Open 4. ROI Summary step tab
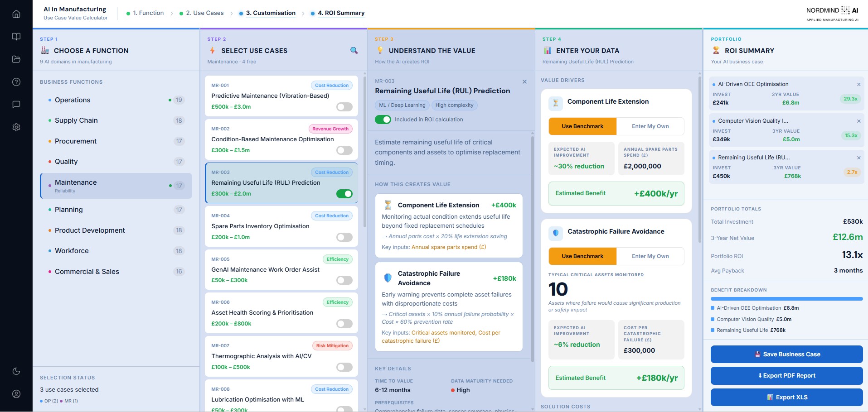The width and height of the screenshot is (868, 412). (x=338, y=13)
